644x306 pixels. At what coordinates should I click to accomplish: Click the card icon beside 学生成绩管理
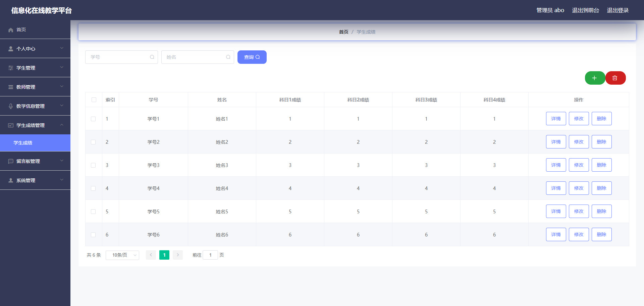[x=11, y=125]
